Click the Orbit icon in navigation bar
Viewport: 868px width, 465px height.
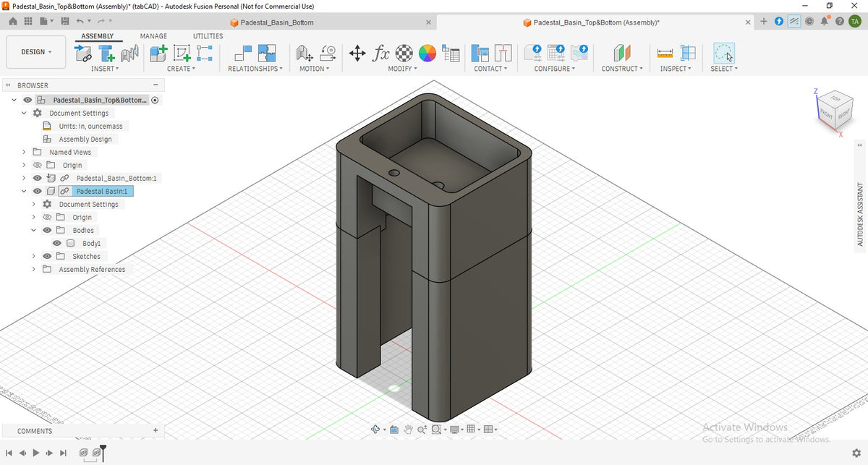click(375, 430)
